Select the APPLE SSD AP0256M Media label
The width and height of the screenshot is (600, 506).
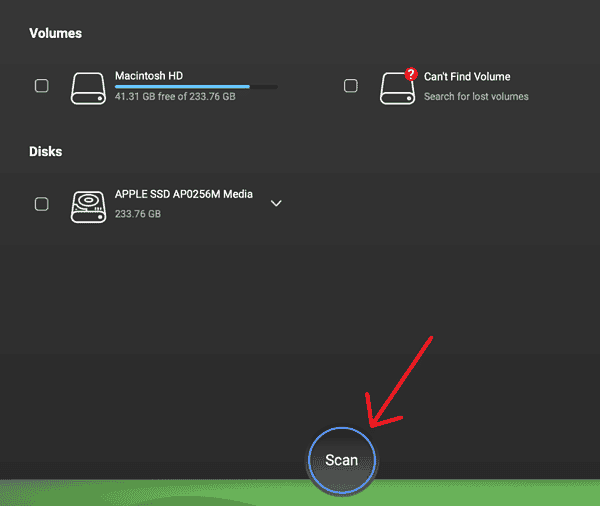pos(184,194)
